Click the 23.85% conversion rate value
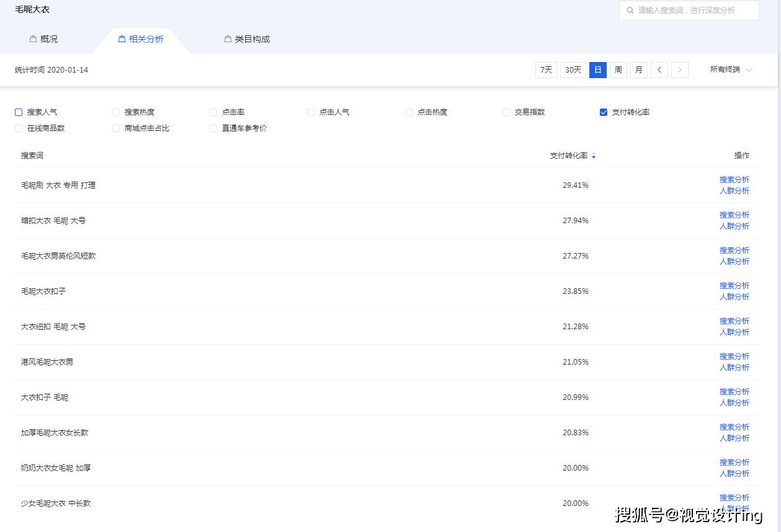This screenshot has height=532, width=781. [576, 291]
